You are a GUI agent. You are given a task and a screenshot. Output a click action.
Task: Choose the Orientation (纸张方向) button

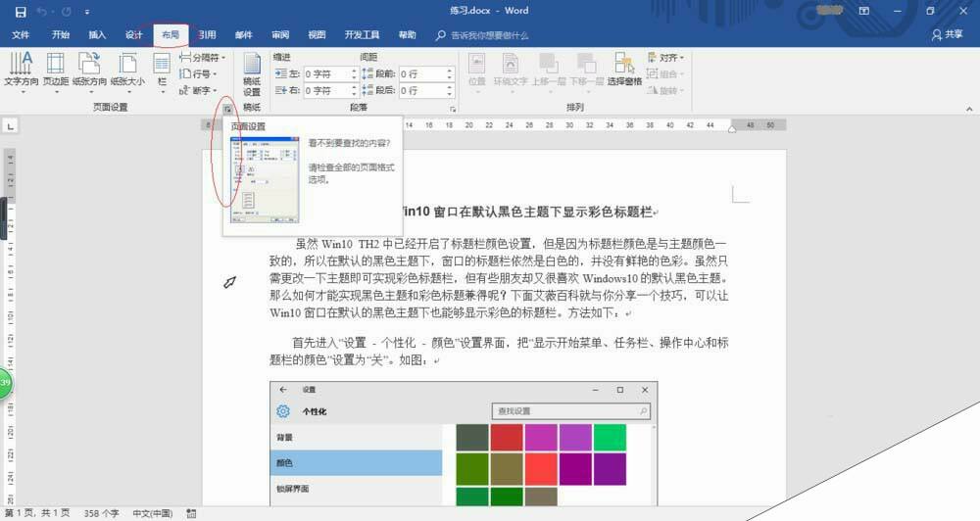(89, 72)
